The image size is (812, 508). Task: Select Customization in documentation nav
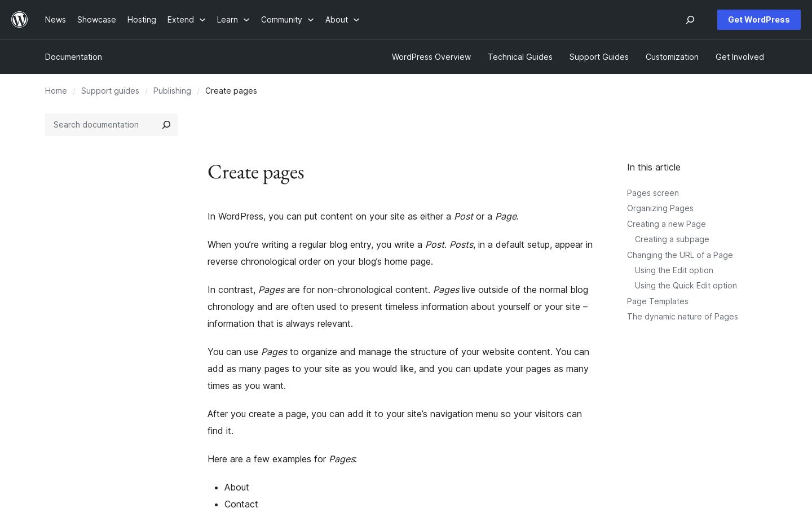coord(672,57)
